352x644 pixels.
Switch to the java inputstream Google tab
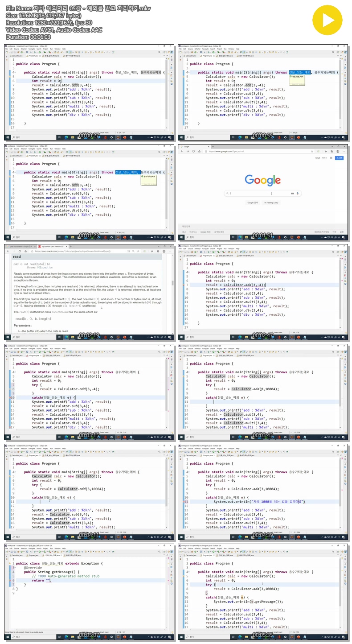pos(20,246)
